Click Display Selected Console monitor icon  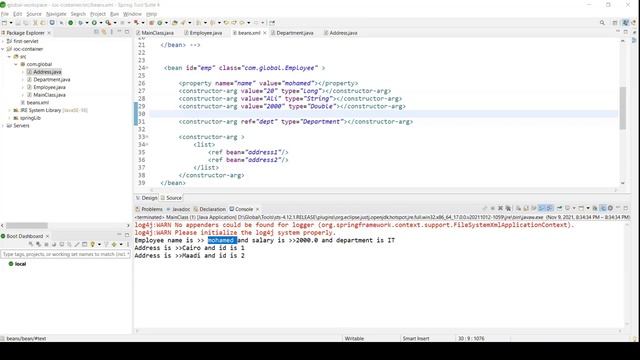tap(567, 208)
